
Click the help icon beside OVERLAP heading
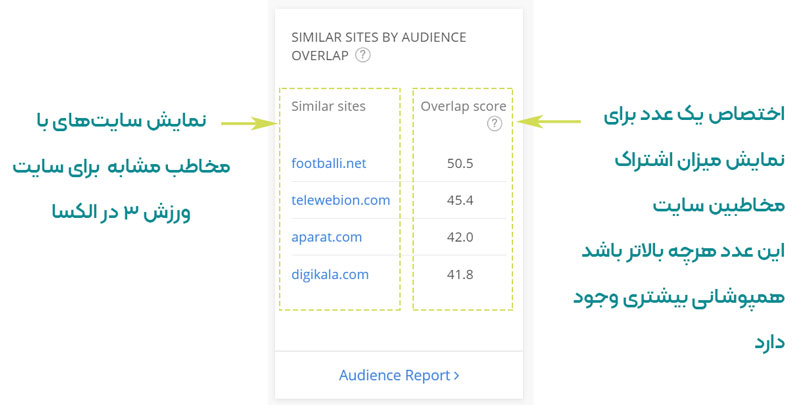click(x=362, y=55)
